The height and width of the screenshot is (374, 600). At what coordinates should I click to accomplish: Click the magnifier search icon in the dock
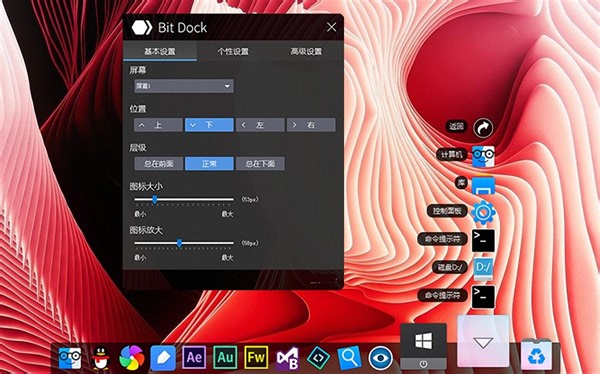tap(349, 358)
